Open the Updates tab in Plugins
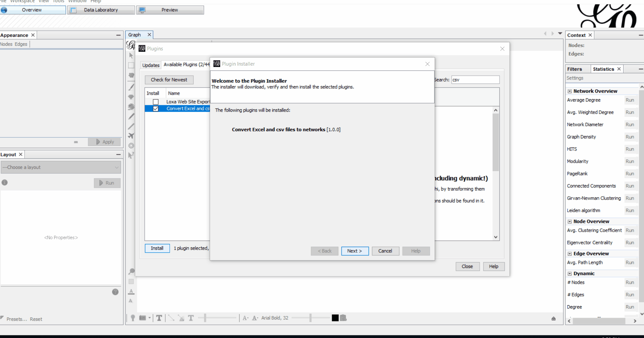The width and height of the screenshot is (644, 338). 151,65
